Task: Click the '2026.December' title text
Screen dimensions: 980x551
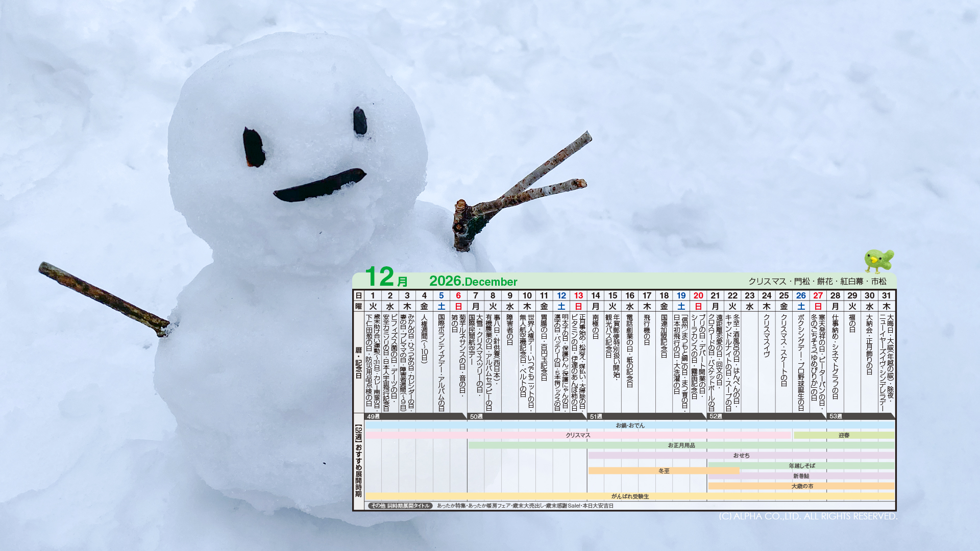Action: pos(473,281)
